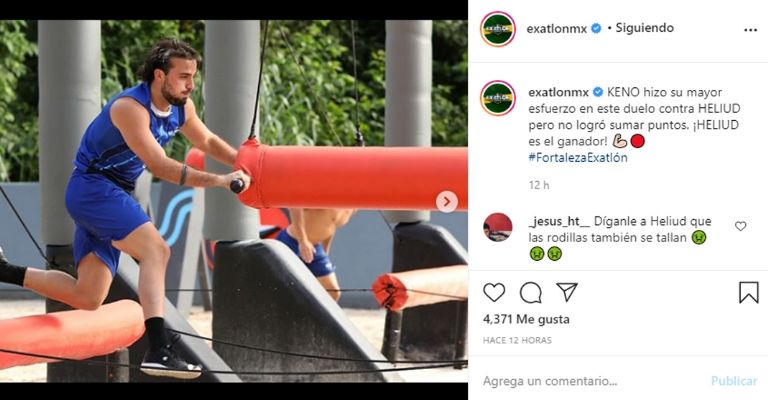Share post via paper plane icon
Image resolution: width=768 pixels, height=400 pixels.
[x=567, y=292]
